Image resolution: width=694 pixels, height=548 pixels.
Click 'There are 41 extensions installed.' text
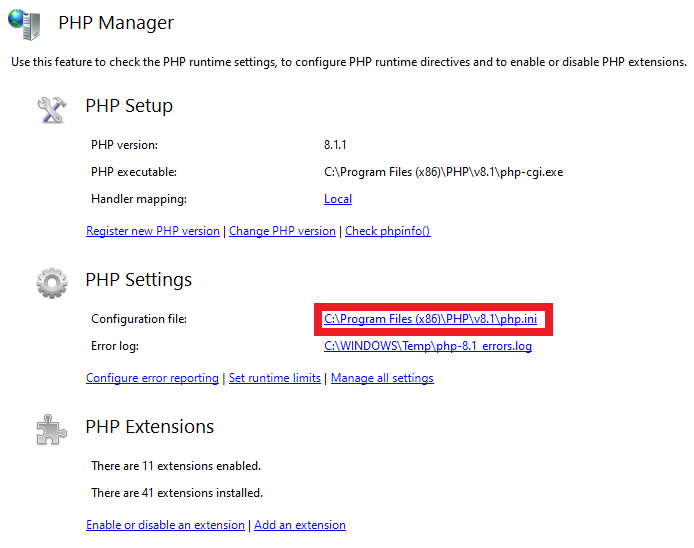(x=177, y=493)
